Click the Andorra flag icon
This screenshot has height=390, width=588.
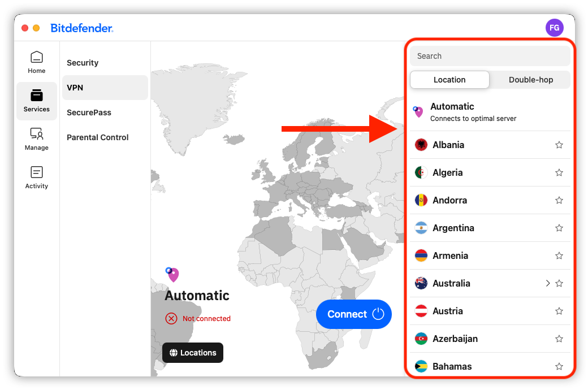pyautogui.click(x=421, y=200)
